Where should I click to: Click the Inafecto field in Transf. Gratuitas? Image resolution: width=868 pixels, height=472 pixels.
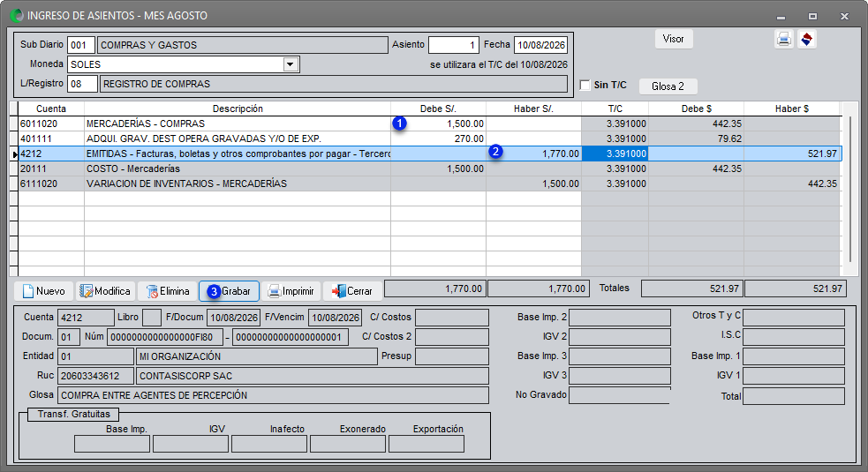269,444
